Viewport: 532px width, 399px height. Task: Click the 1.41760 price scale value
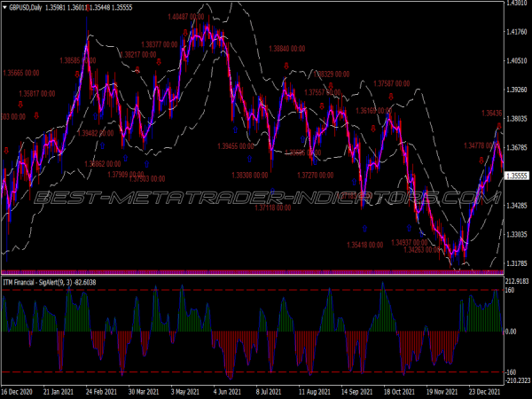(x=516, y=32)
